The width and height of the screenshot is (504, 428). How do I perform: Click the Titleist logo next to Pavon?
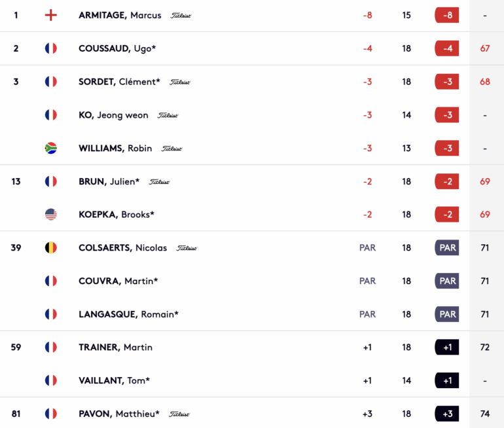tap(179, 414)
